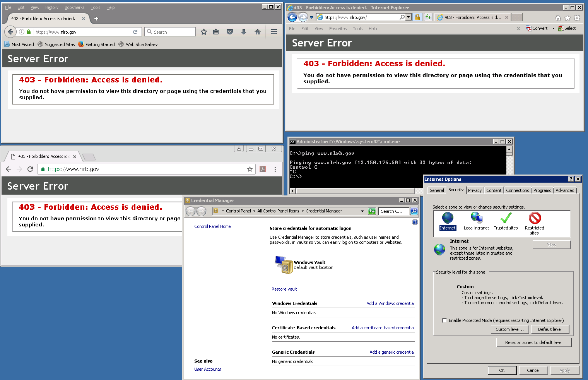Expand All Control Panel Items breadcrumb arrow
This screenshot has width=588, height=380.
pyautogui.click(x=303, y=211)
